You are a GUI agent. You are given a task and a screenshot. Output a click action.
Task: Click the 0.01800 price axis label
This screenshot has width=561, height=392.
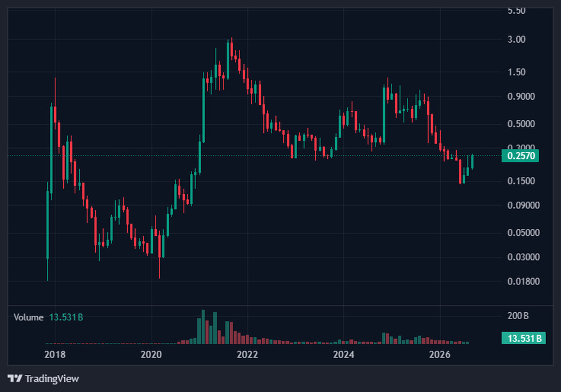point(523,281)
